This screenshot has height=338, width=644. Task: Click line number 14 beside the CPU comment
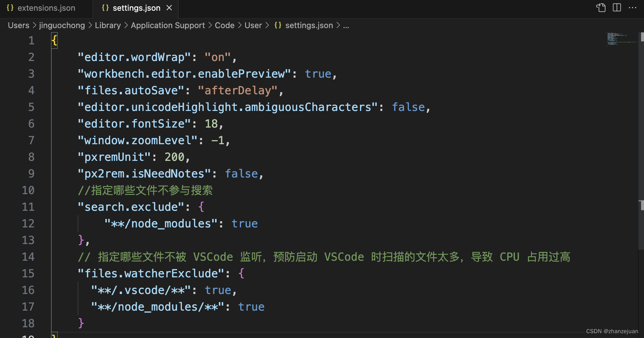click(x=28, y=257)
